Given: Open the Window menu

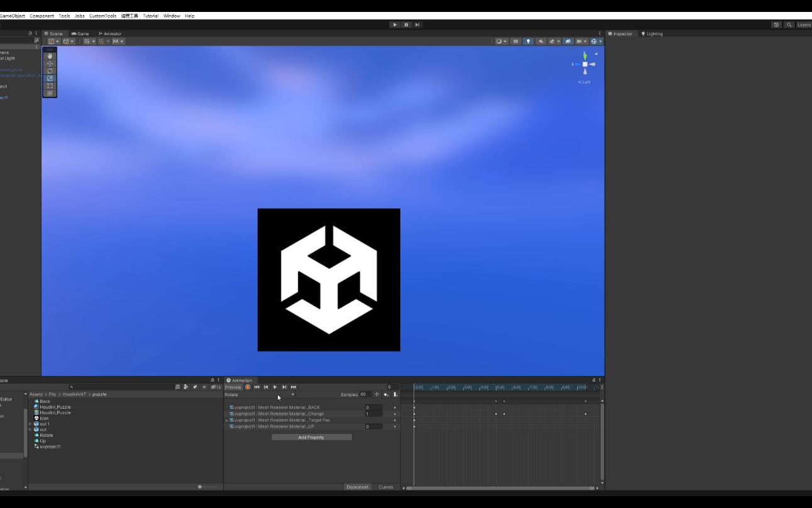Looking at the screenshot, I should 171,16.
